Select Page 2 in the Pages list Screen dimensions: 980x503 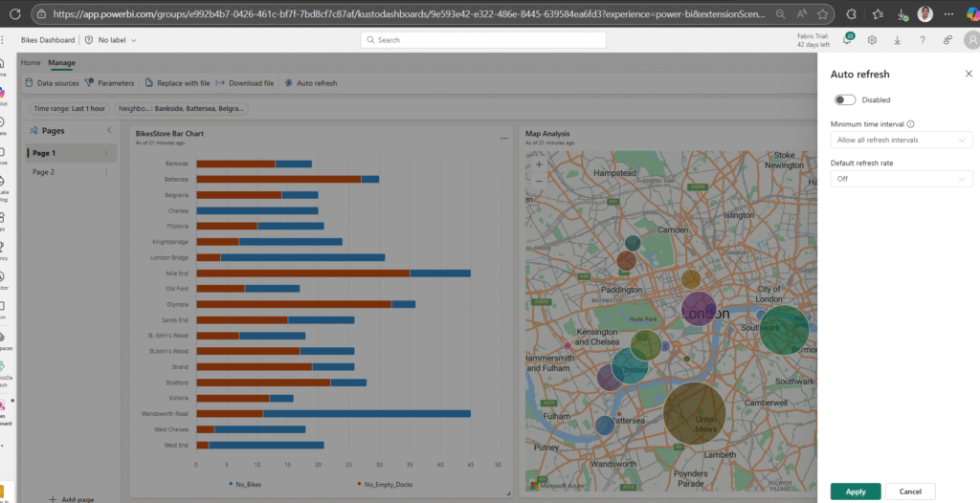coord(44,172)
